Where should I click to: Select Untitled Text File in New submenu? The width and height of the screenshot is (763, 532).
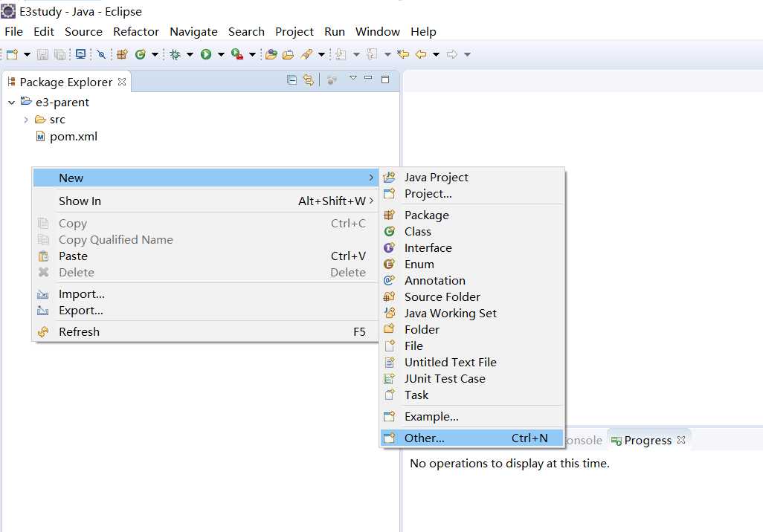tap(472, 363)
